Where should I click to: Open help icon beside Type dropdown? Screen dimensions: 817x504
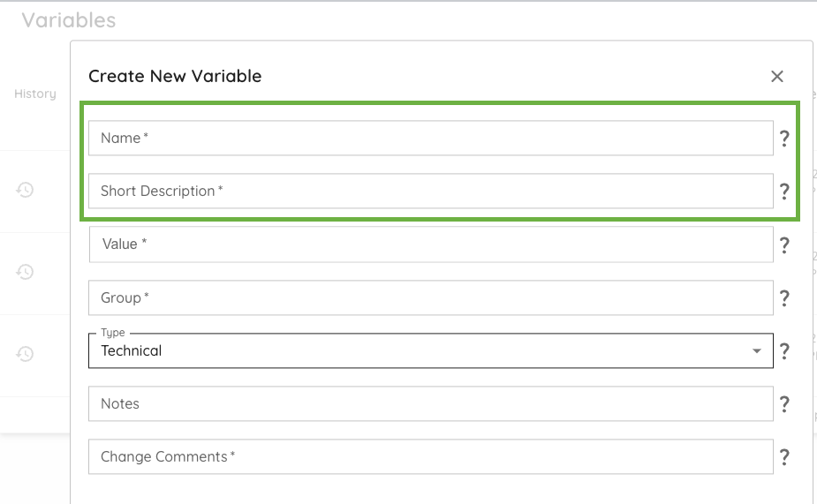click(x=784, y=351)
